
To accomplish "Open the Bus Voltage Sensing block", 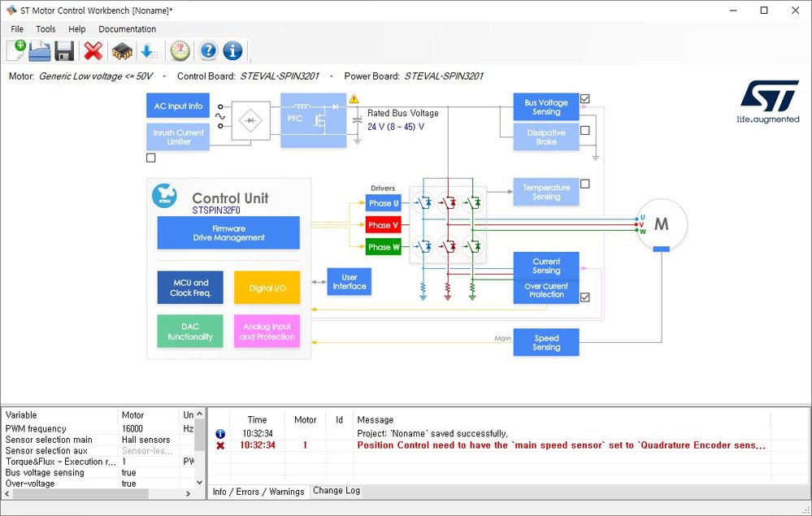I will tap(546, 107).
